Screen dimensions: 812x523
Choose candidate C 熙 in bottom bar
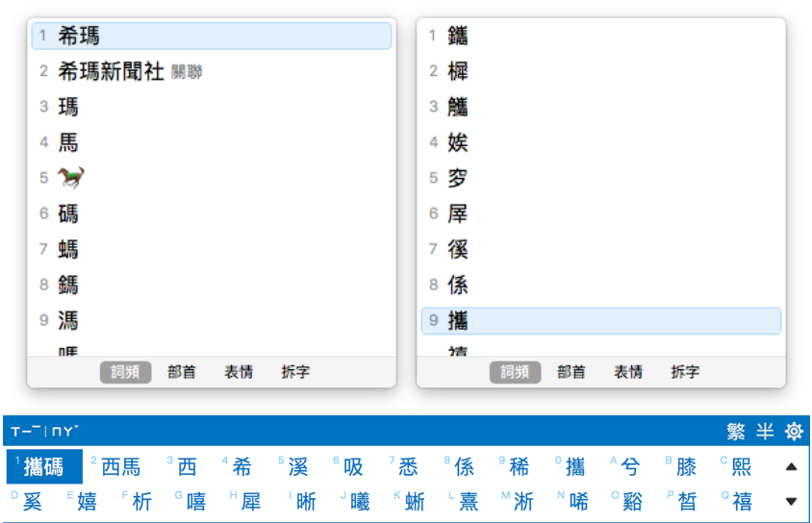pyautogui.click(x=736, y=466)
